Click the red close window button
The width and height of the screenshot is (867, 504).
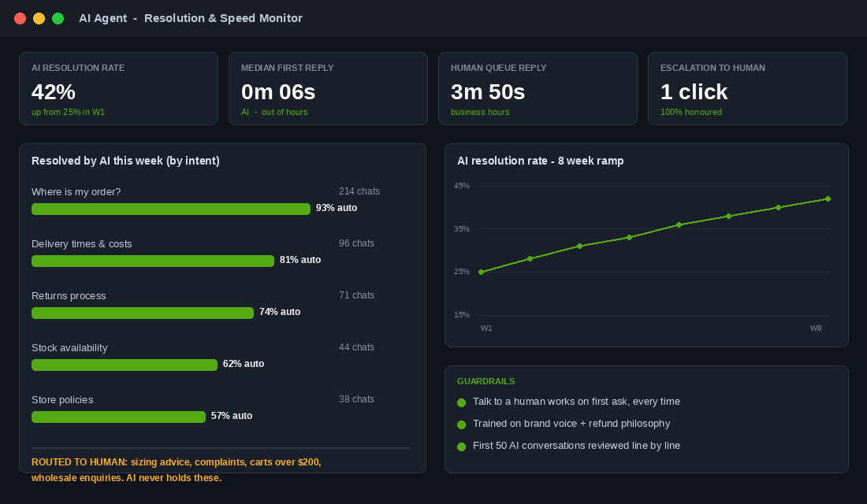(x=20, y=18)
